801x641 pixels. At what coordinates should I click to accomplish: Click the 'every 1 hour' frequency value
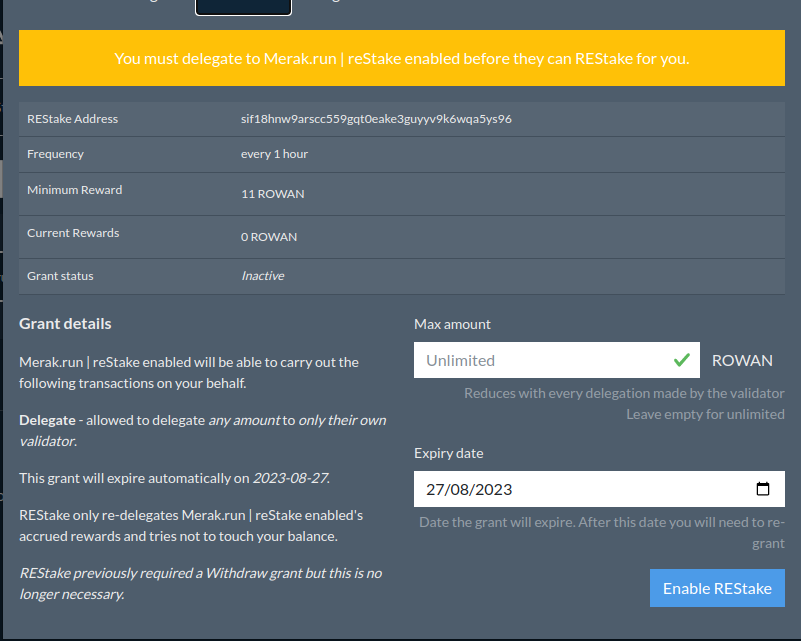[x=274, y=154]
